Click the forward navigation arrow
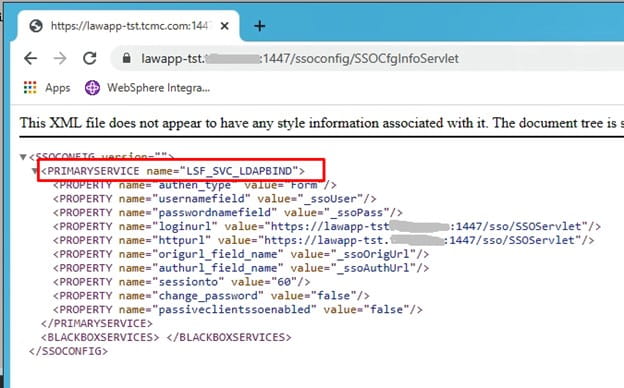Image resolution: width=624 pixels, height=388 pixels. click(60, 58)
